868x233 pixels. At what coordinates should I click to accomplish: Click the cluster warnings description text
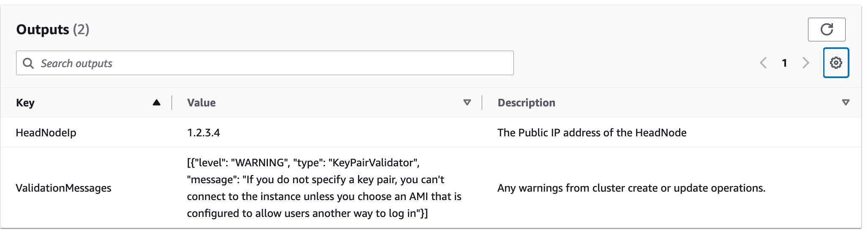click(631, 188)
